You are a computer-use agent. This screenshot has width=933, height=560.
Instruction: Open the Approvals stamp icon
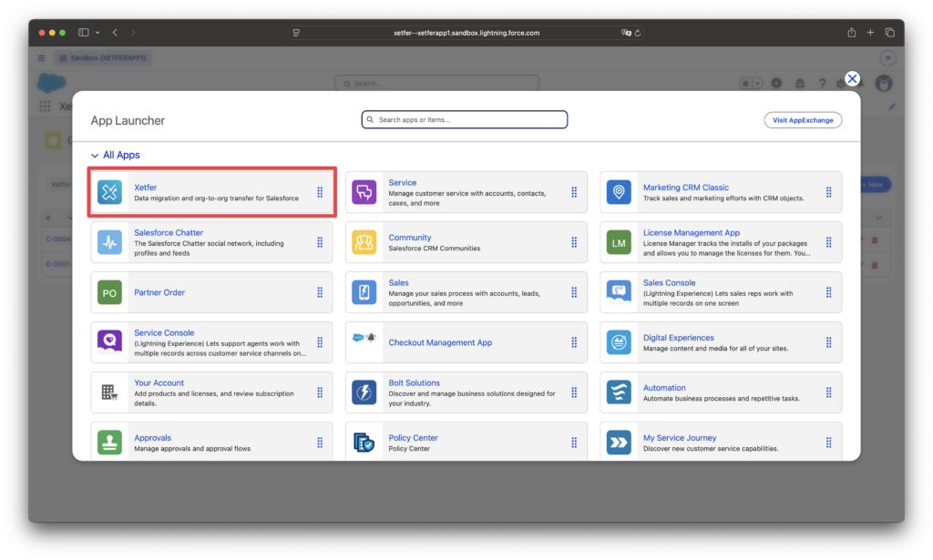(109, 443)
